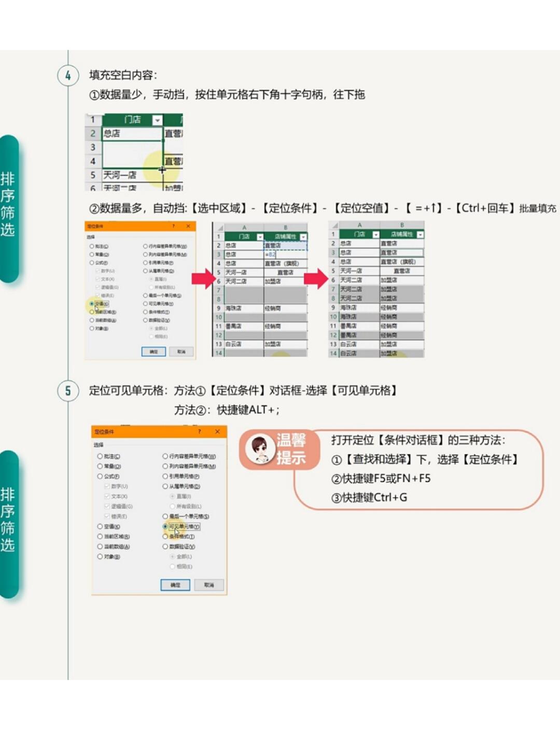Open 门店 filter dropdown in the =B2 table
Viewport: 560px width, 730px height.
pyautogui.click(x=260, y=236)
